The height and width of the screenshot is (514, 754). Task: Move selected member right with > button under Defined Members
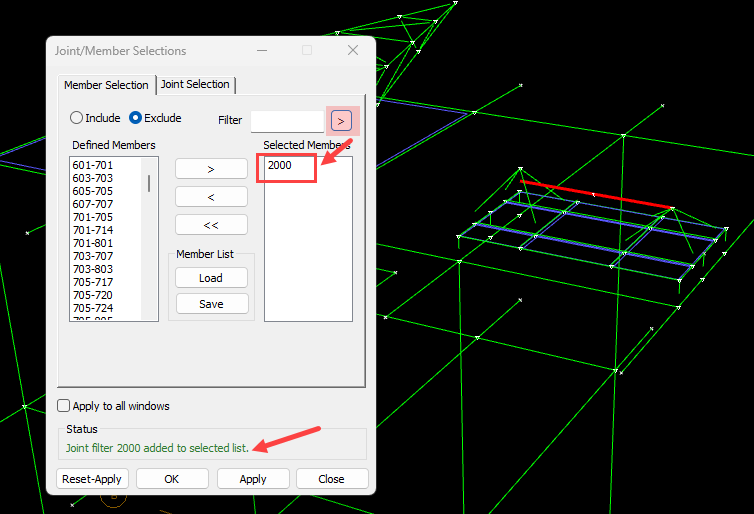pyautogui.click(x=211, y=169)
